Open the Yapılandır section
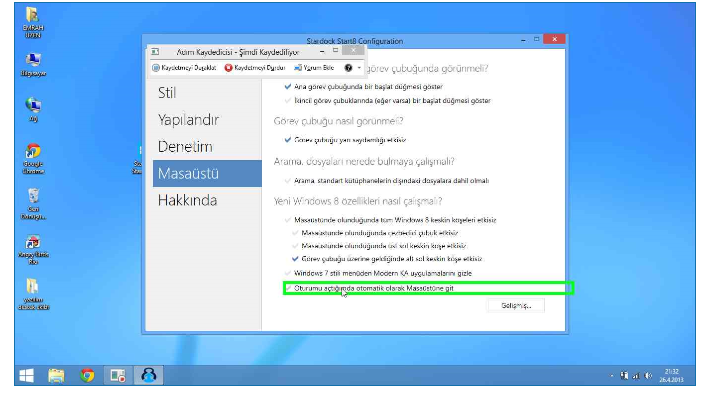The height and width of the screenshot is (401, 712). coord(188,120)
